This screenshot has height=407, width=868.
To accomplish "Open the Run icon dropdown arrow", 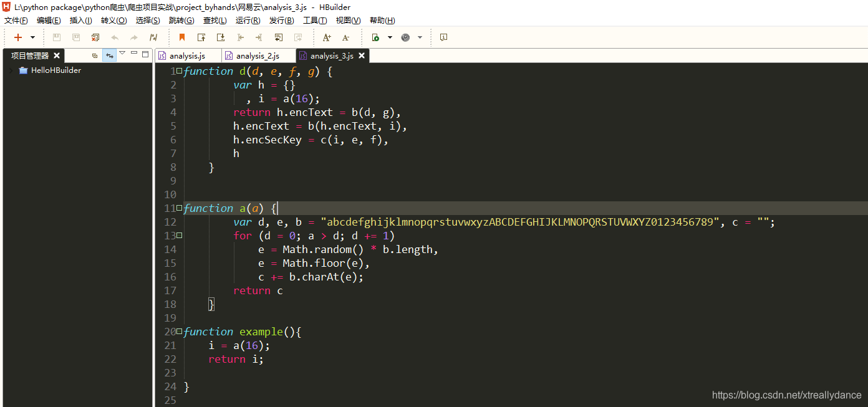I will [x=390, y=37].
